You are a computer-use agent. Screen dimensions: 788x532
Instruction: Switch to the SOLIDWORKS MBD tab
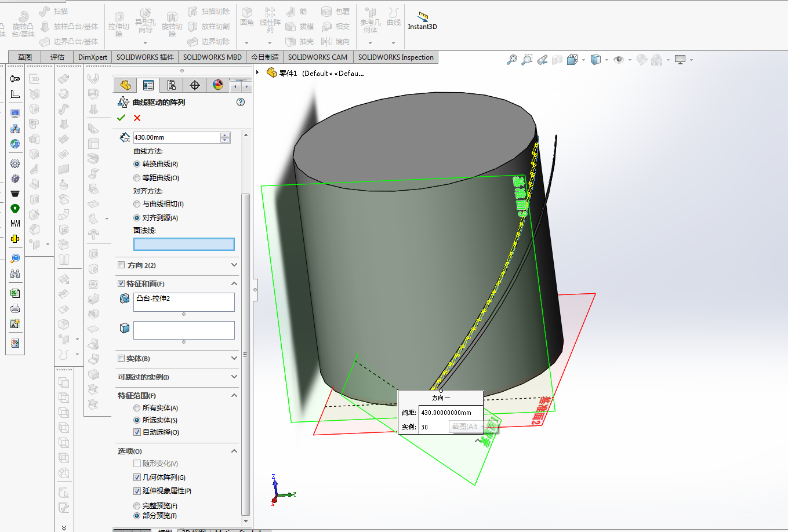(x=212, y=57)
